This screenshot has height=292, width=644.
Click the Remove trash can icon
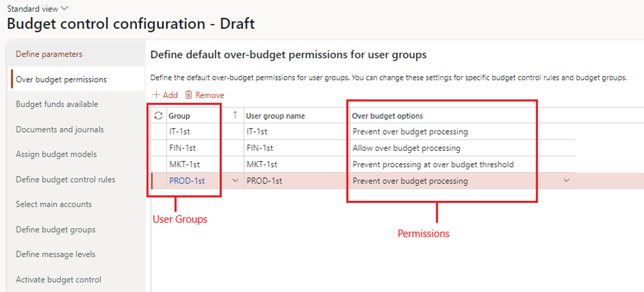pos(188,95)
